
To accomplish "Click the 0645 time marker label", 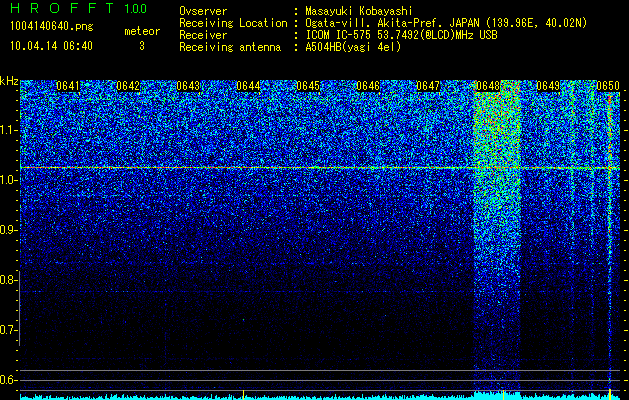I will point(308,86).
